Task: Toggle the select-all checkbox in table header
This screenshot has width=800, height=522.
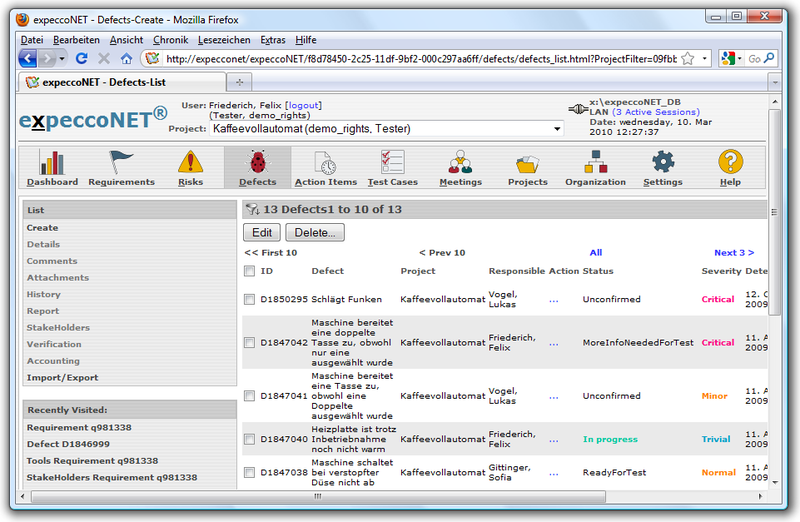Action: point(249,271)
